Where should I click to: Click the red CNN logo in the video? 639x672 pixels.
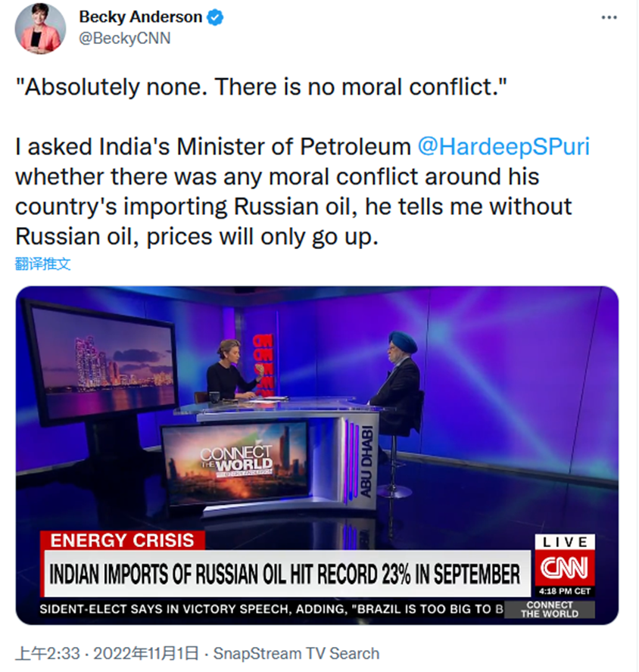[x=565, y=568]
